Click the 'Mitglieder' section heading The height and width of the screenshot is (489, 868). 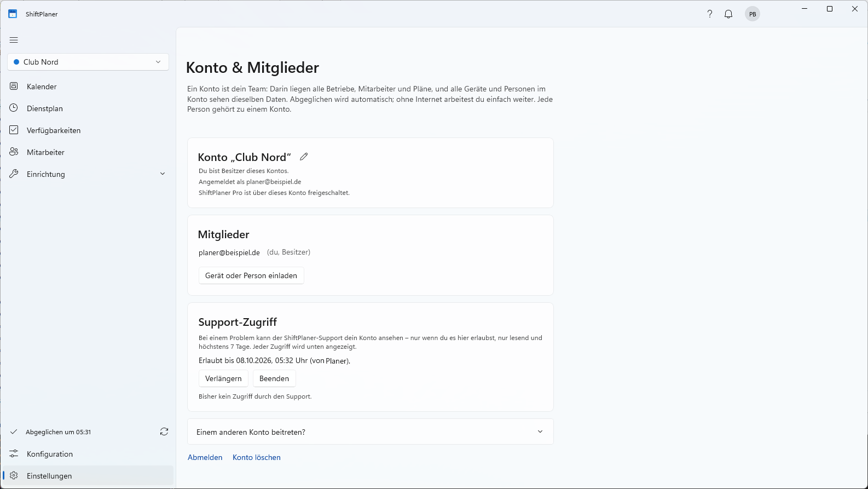(223, 234)
